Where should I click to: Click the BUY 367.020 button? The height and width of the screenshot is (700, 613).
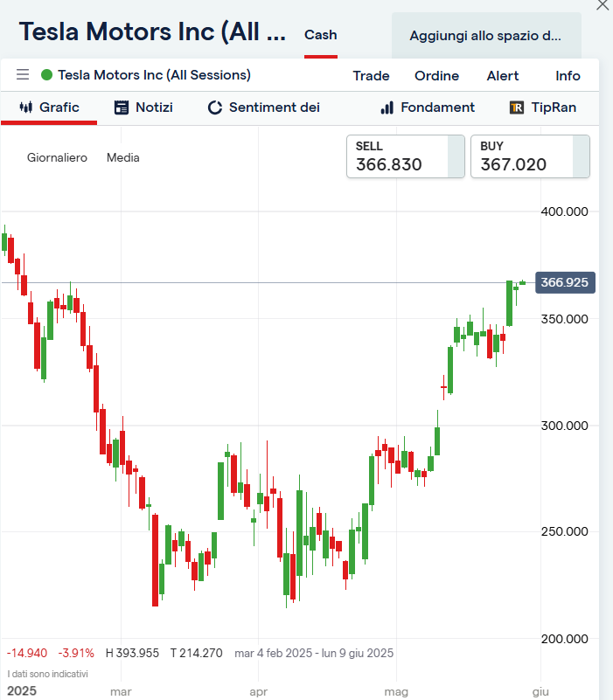pos(530,156)
